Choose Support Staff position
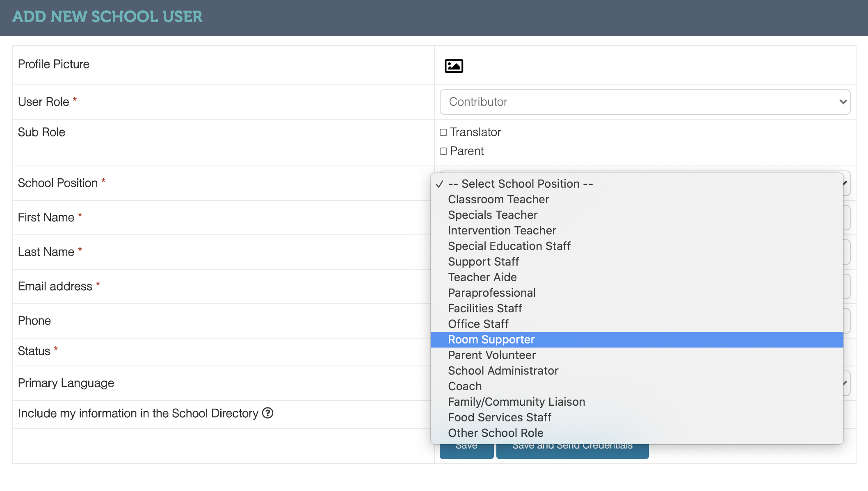The width and height of the screenshot is (868, 491). 483,262
